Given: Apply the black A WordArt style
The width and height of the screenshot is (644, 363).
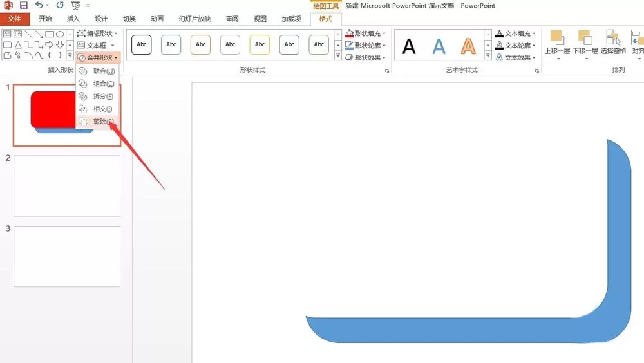Looking at the screenshot, I should pyautogui.click(x=409, y=46).
